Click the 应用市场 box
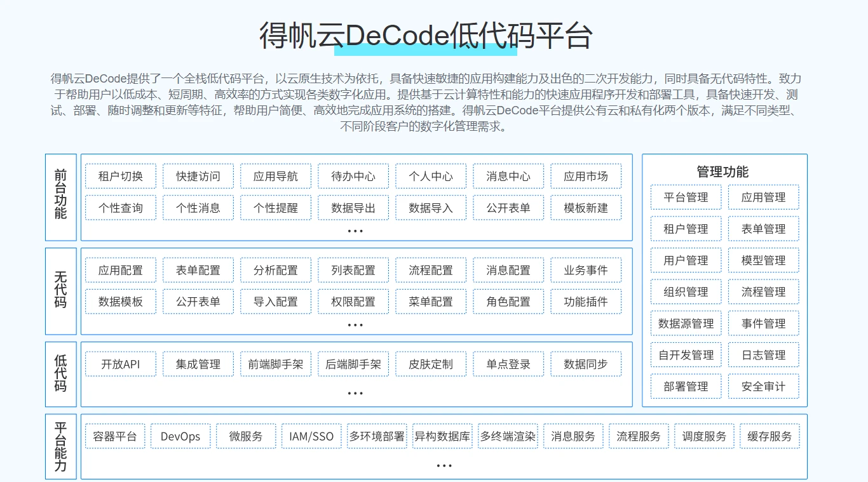 point(586,177)
